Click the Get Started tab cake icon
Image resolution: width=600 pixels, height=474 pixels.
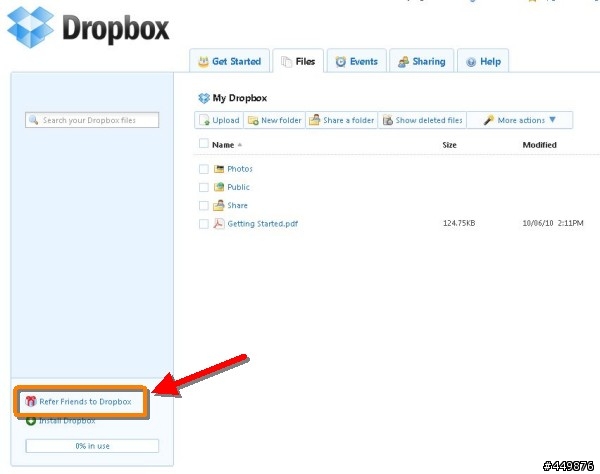pos(203,62)
